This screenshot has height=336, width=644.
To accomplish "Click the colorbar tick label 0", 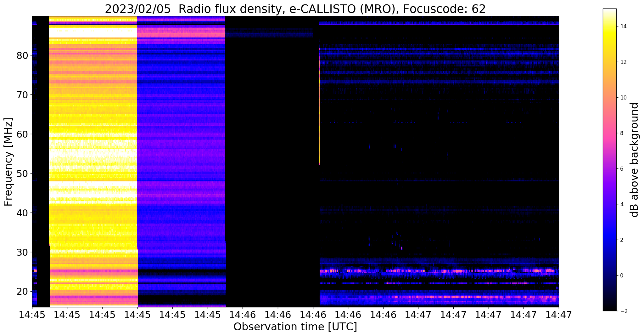I will pos(621,276).
